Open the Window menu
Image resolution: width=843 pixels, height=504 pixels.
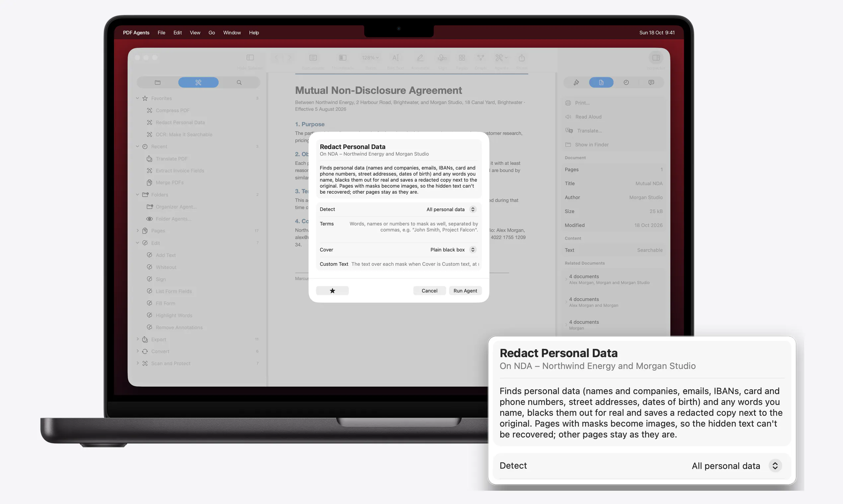pyautogui.click(x=232, y=32)
